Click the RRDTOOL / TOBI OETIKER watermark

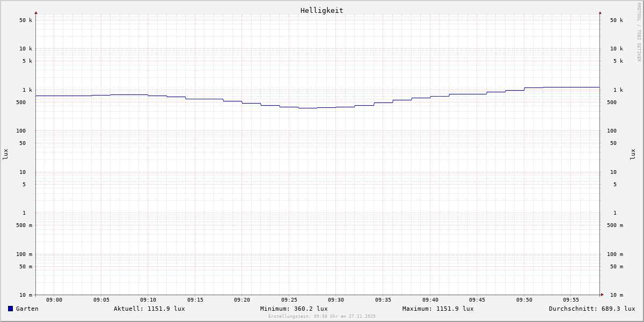click(x=639, y=32)
